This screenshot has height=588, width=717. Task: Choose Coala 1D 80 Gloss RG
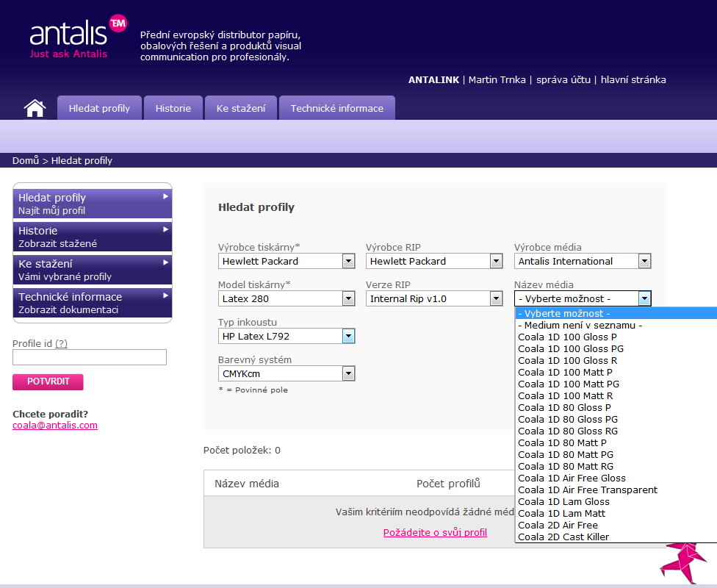tap(616, 431)
